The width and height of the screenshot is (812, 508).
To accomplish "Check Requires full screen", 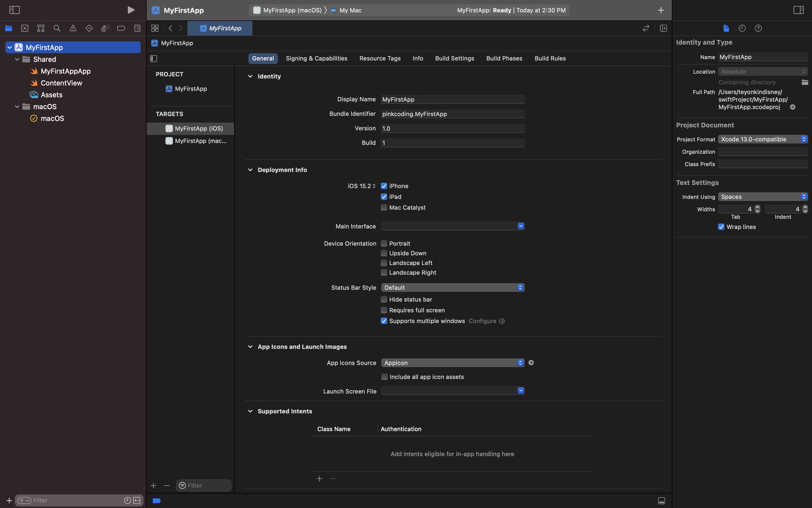I will 384,310.
